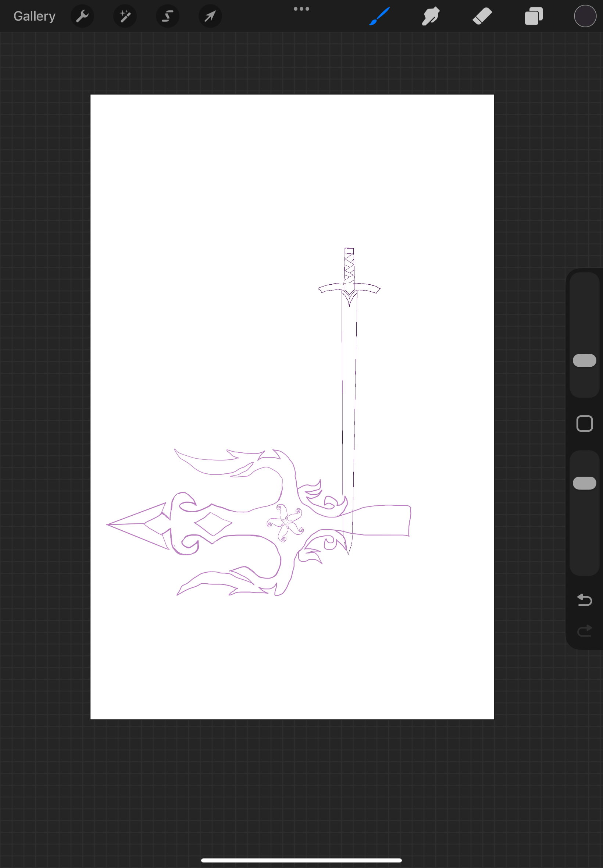The width and height of the screenshot is (603, 868).
Task: Open the Actions wrench menu
Action: tap(82, 16)
